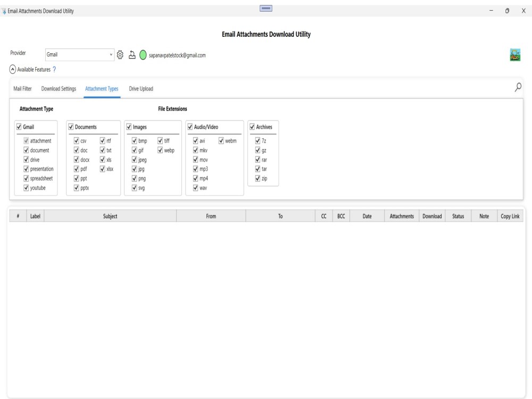Toggle the webm extension checkbox
The image size is (532, 399).
pyautogui.click(x=221, y=140)
